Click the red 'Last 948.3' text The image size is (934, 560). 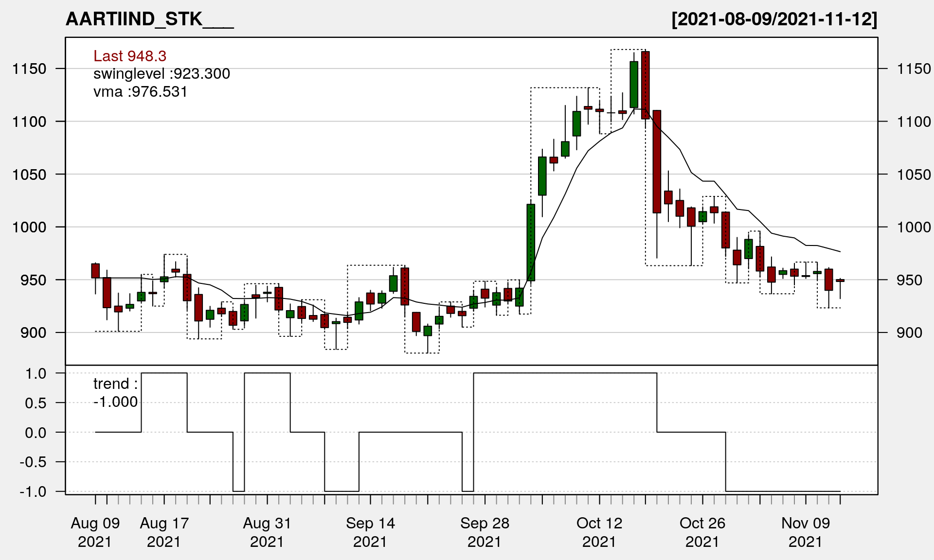130,56
